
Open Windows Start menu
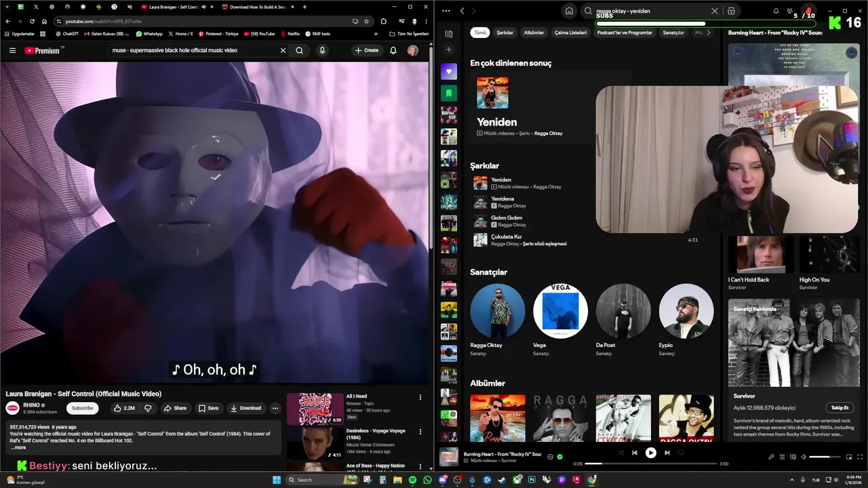[x=277, y=480]
